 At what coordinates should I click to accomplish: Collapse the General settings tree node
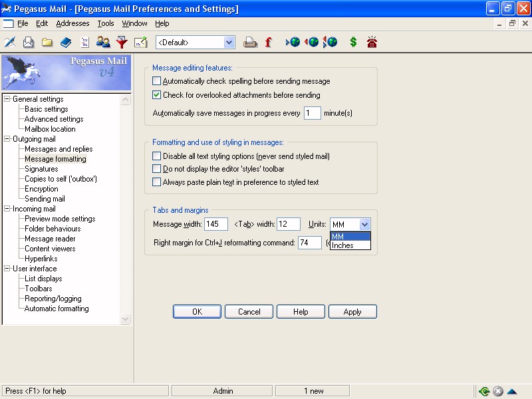coord(7,98)
